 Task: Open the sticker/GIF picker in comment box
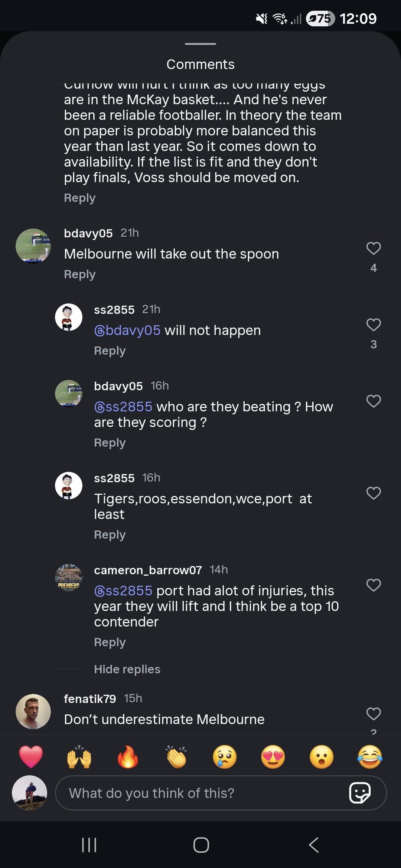(360, 793)
